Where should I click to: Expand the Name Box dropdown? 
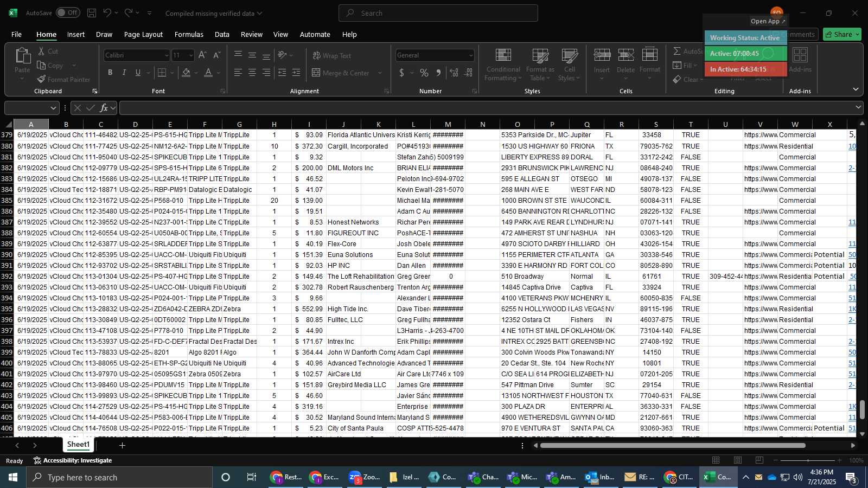click(x=53, y=108)
